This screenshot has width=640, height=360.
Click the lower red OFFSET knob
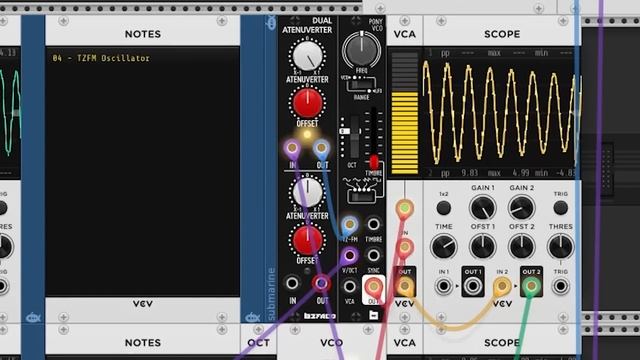coord(307,240)
